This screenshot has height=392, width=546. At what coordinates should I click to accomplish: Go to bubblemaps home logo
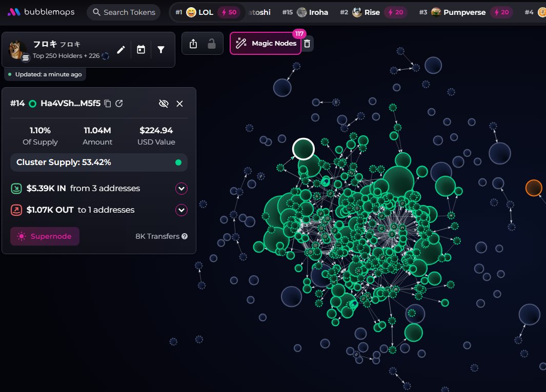click(41, 12)
